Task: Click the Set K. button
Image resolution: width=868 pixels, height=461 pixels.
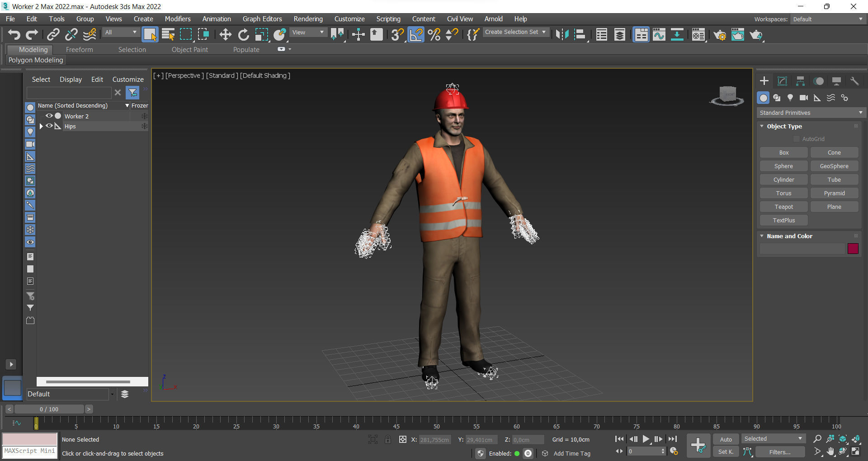Action: [726, 452]
